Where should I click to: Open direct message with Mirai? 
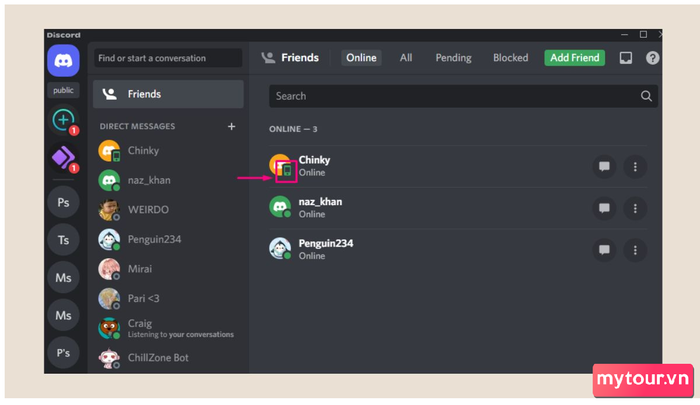pyautogui.click(x=168, y=269)
